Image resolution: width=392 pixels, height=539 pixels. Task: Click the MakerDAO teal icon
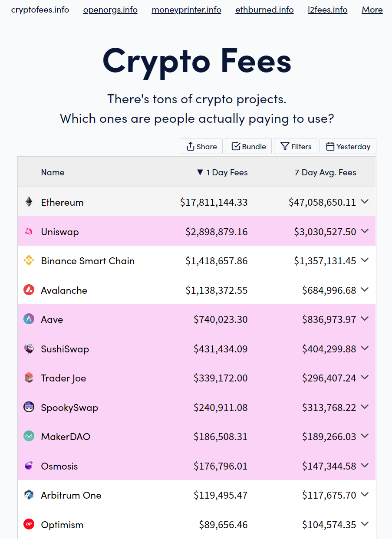tap(29, 436)
